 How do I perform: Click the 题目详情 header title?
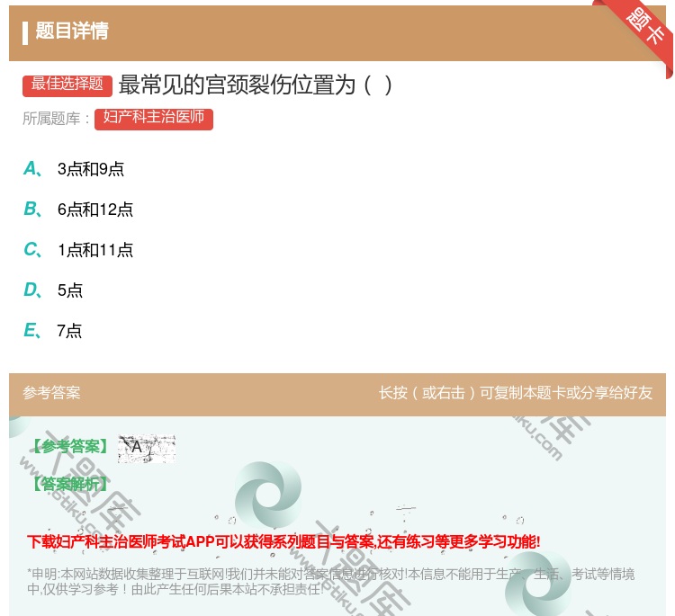pos(72,31)
